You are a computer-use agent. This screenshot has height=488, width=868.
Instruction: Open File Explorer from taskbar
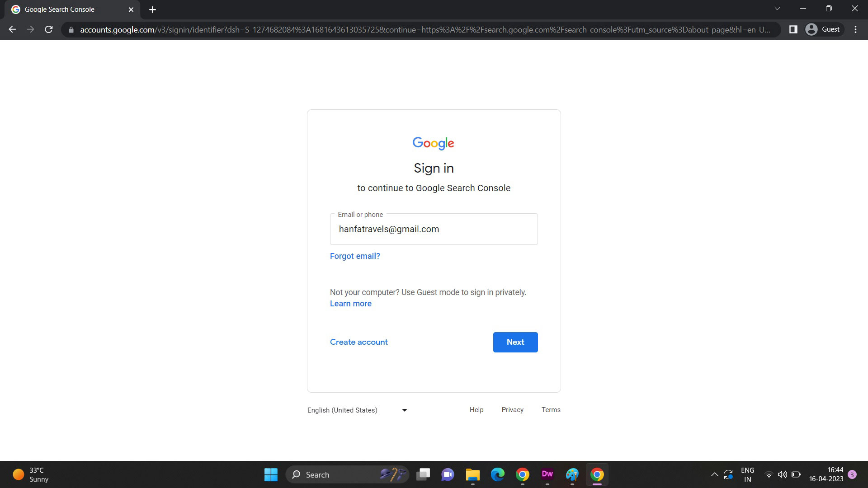point(472,474)
